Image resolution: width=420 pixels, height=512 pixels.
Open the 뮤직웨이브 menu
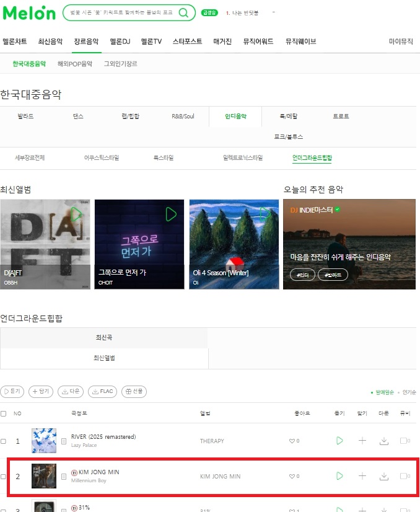[x=300, y=42]
